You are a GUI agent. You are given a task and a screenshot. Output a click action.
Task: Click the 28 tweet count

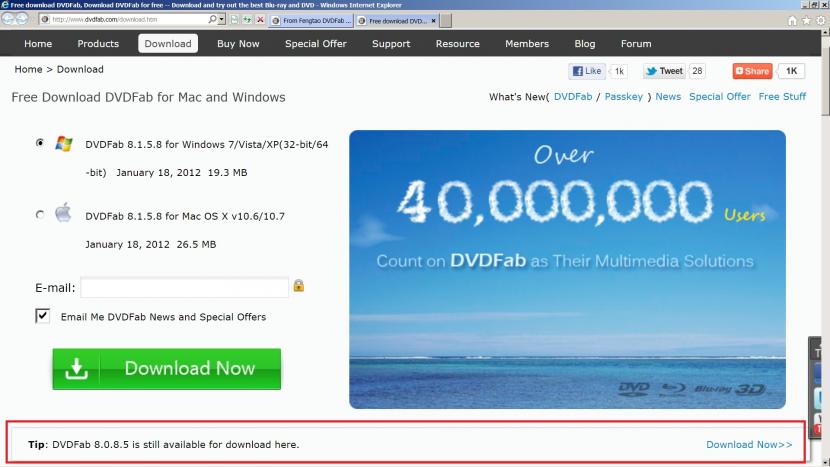(x=697, y=71)
